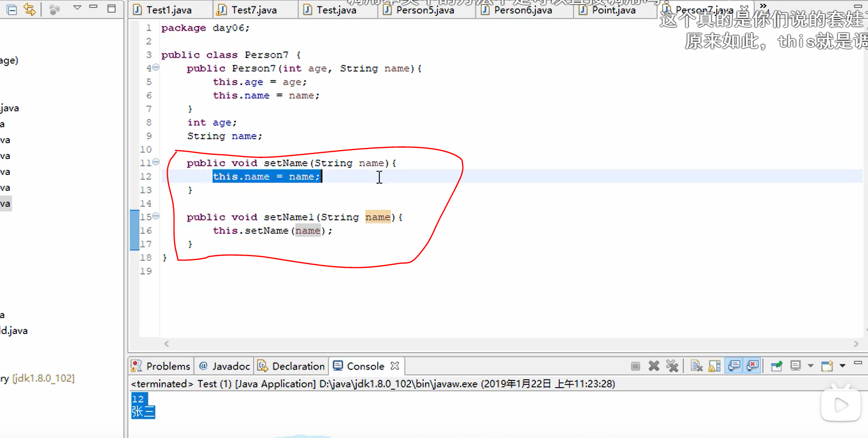Click the Terminate square button in Console
This screenshot has width=868, height=438.
635,366
